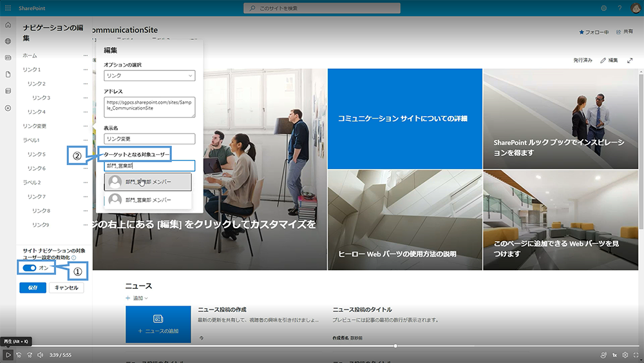Select the ホーム navigation item

30,55
